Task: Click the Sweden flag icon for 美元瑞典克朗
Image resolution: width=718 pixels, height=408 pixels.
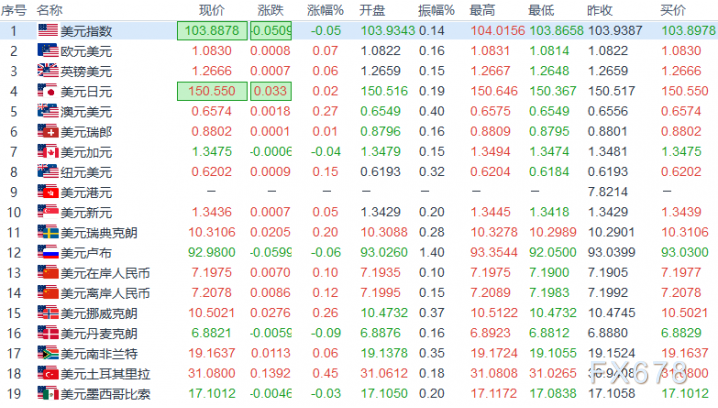Action: 48,232
